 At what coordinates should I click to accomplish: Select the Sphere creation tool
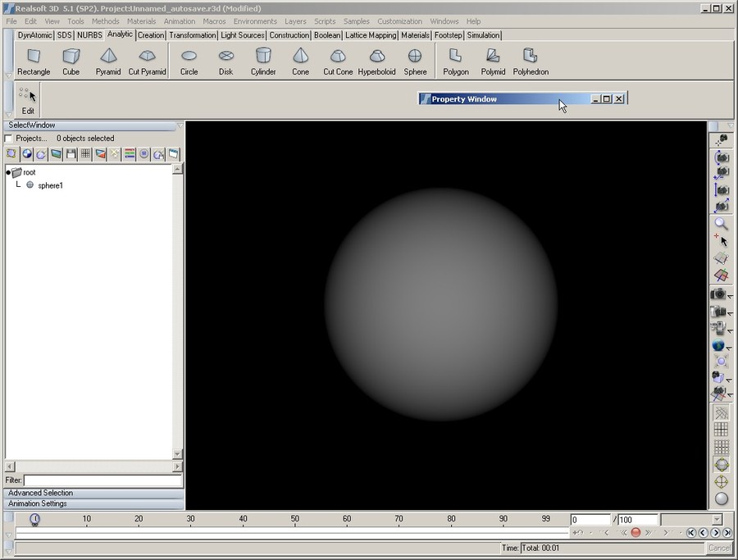[x=415, y=56]
